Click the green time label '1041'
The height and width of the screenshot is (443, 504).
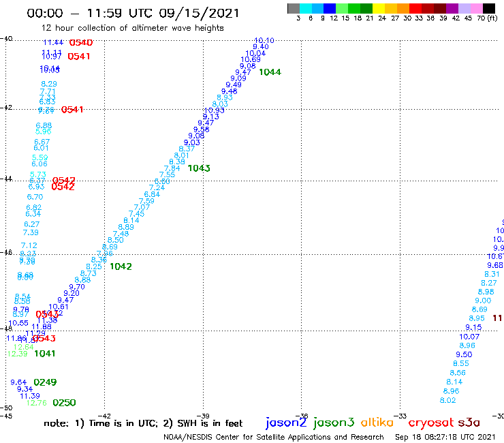pyautogui.click(x=45, y=354)
